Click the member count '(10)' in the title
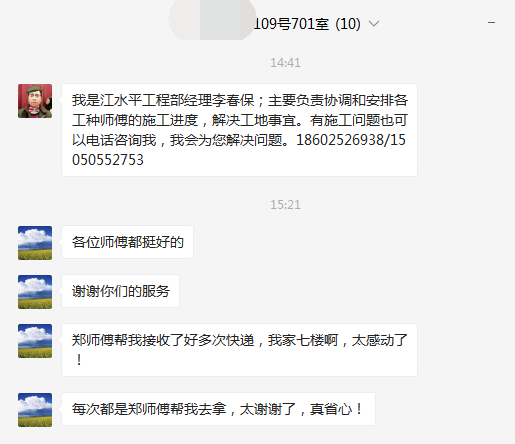Viewport: 515px width, 444px height. [x=348, y=24]
